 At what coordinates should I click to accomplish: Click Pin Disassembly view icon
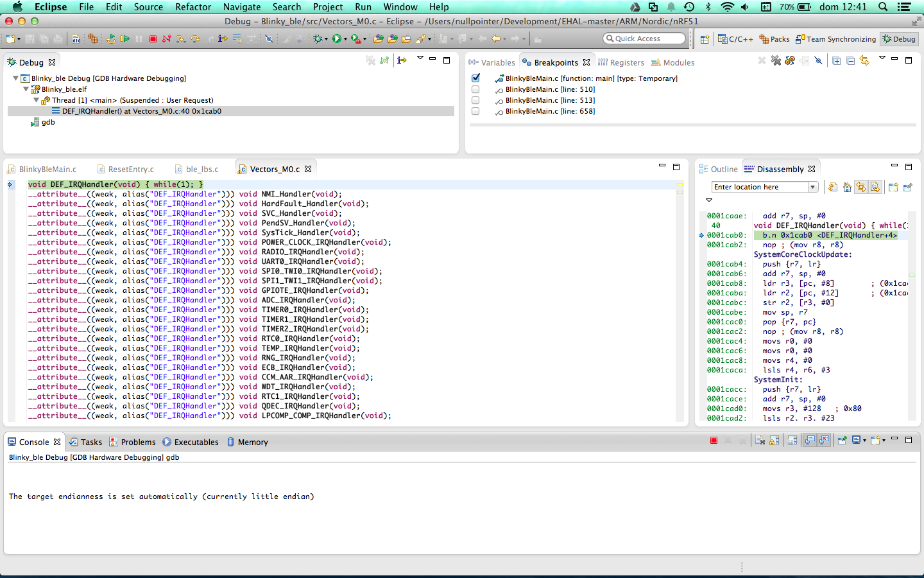[x=908, y=187]
